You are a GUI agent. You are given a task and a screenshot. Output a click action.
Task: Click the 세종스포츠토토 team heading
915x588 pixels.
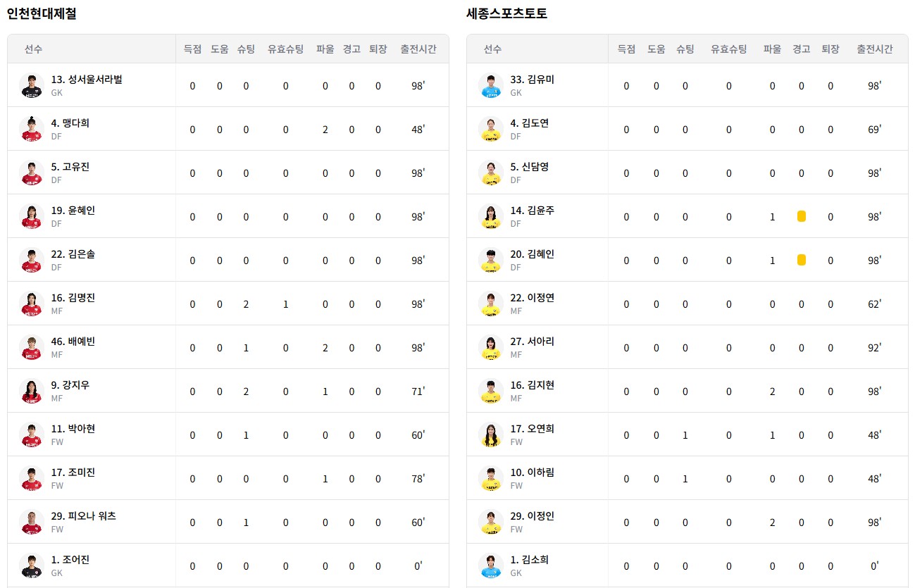coord(506,13)
